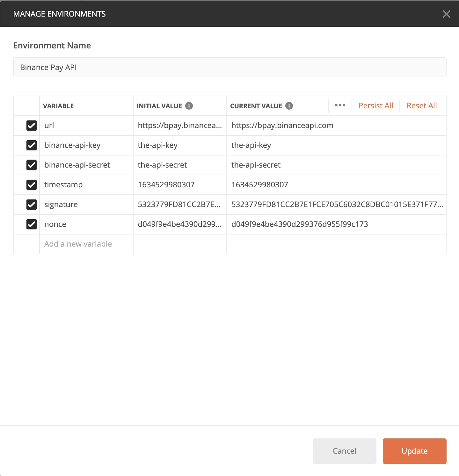Image resolution: width=459 pixels, height=476 pixels.
Task: Click the Cancel button
Action: point(345,451)
